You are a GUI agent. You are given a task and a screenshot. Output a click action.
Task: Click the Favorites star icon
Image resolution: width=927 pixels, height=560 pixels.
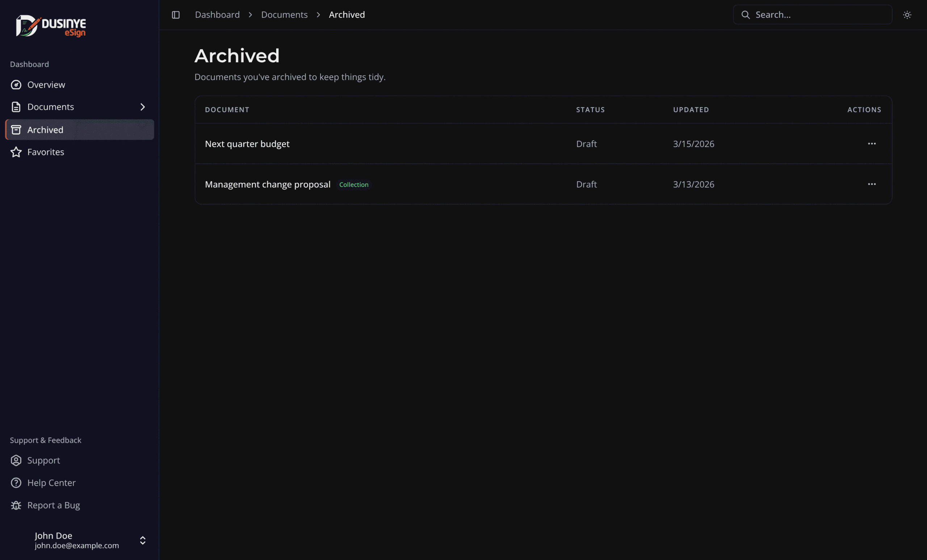tap(16, 152)
